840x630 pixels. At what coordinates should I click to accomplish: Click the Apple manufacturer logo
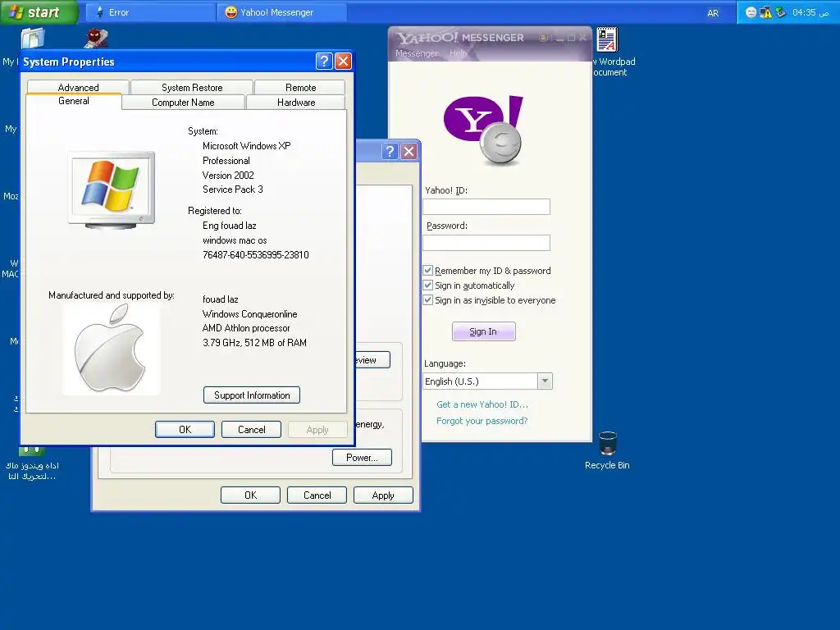click(x=111, y=349)
